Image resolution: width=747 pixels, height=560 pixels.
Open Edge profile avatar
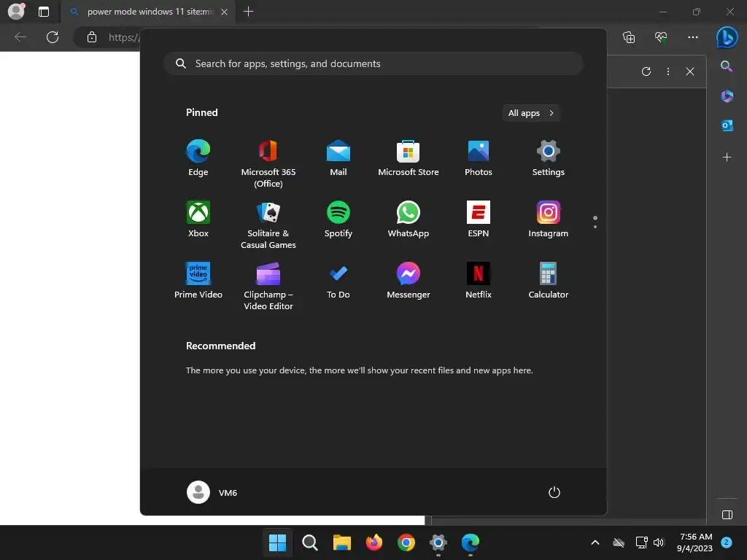(16, 11)
